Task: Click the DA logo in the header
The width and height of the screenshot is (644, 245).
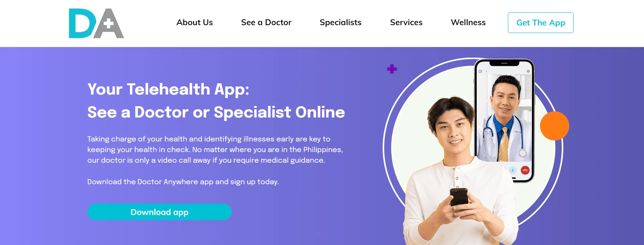Action: point(96,23)
